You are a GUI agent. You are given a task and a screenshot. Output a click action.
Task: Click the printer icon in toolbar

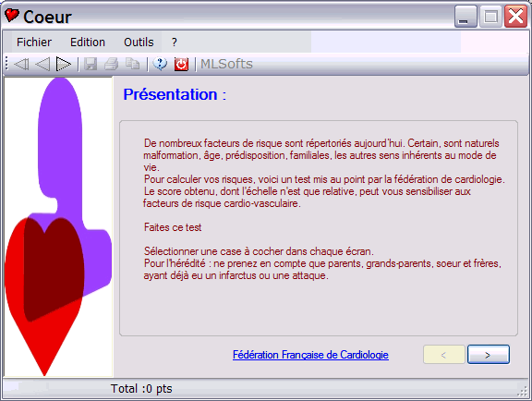111,64
